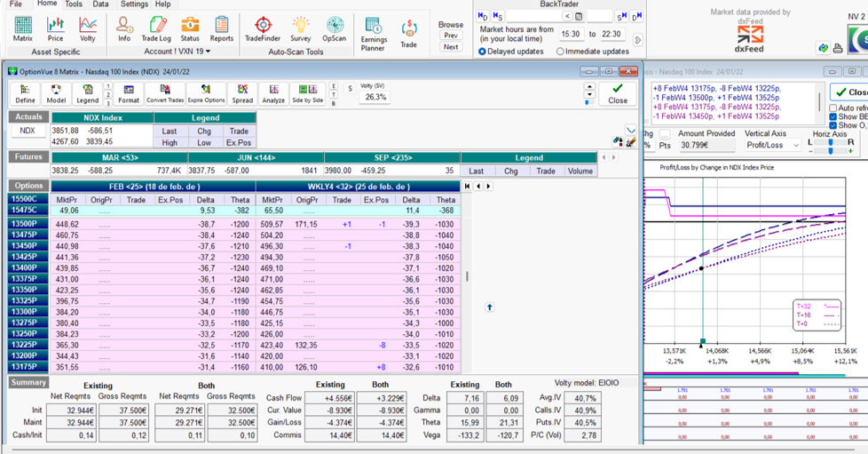Click the 15475C option row label
The height and width of the screenshot is (454, 868).
pos(28,210)
